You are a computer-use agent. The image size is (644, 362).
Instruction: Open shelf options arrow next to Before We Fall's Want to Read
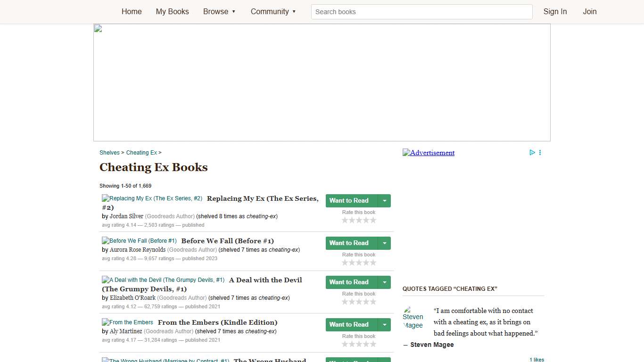click(x=385, y=243)
